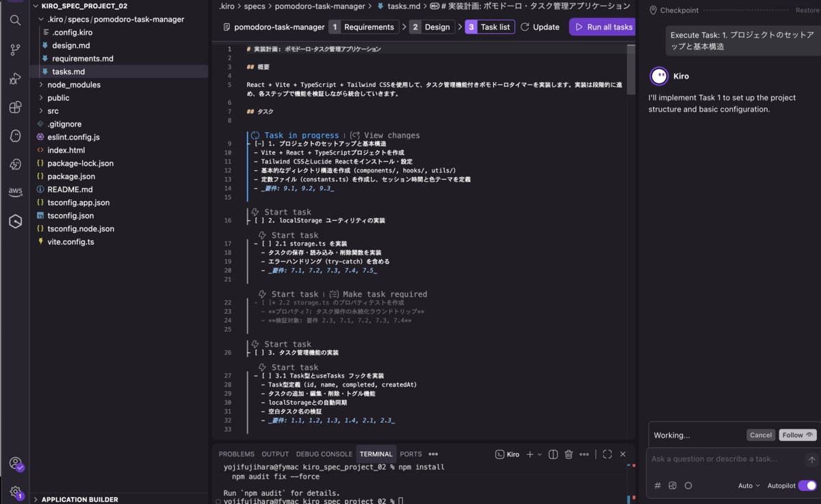Viewport: 821px width, 504px height.
Task: Toggle the Autopilot switch
Action: coord(807,486)
